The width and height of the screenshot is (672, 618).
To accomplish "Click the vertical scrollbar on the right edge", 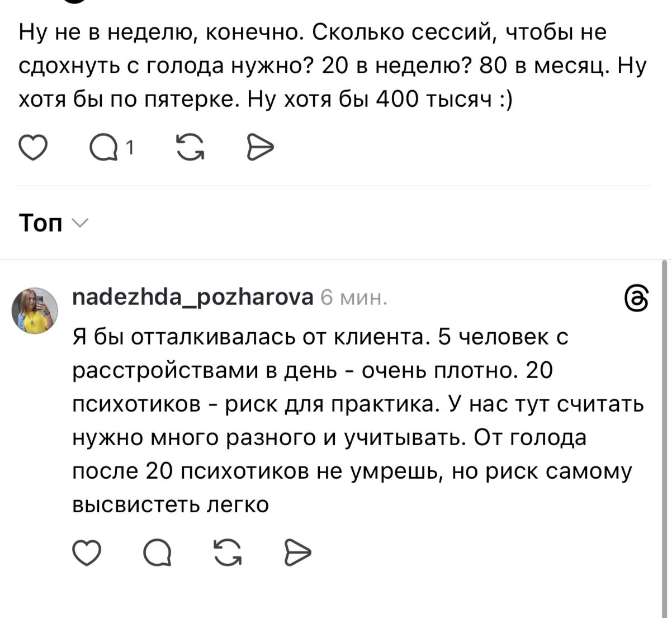I will 664,436.
